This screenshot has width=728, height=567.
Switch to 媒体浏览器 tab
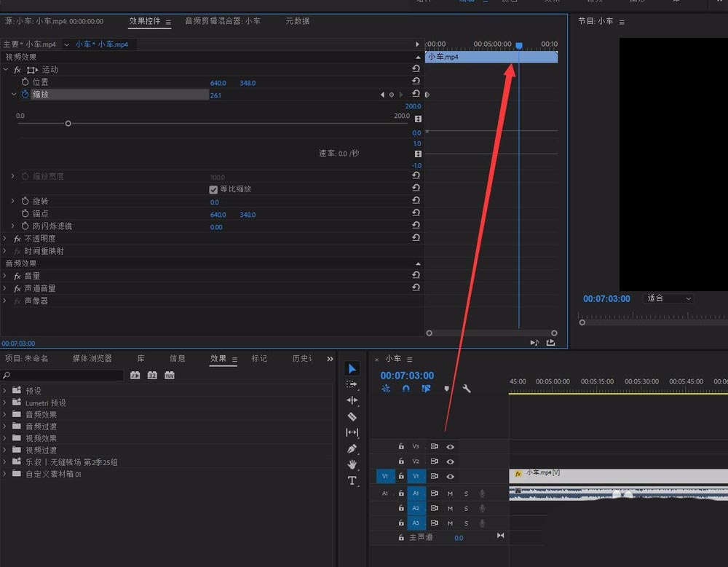(92, 359)
